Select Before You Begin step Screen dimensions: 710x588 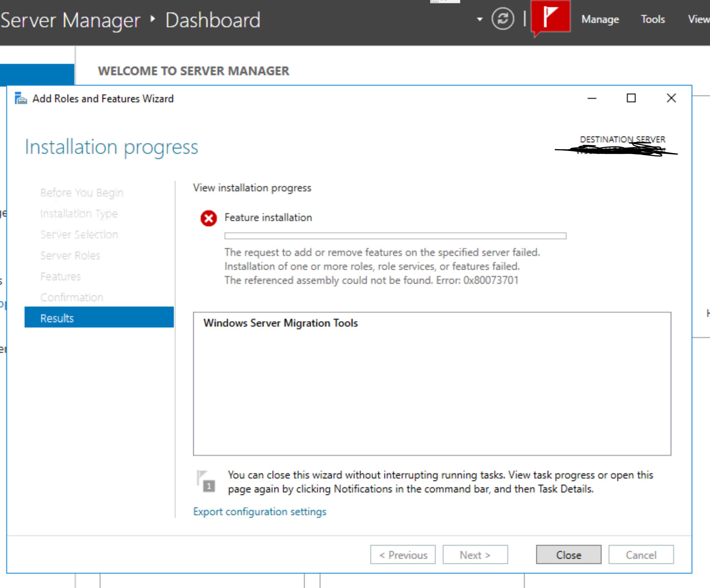point(82,193)
